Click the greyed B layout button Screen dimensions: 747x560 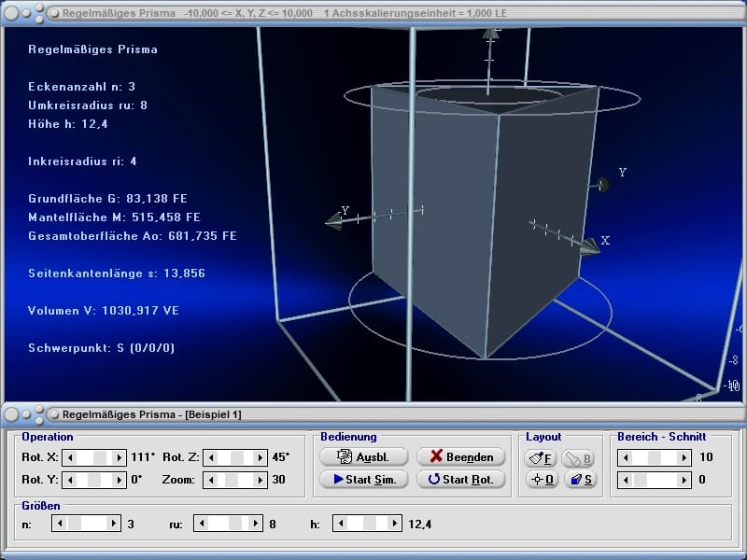pyautogui.click(x=579, y=458)
